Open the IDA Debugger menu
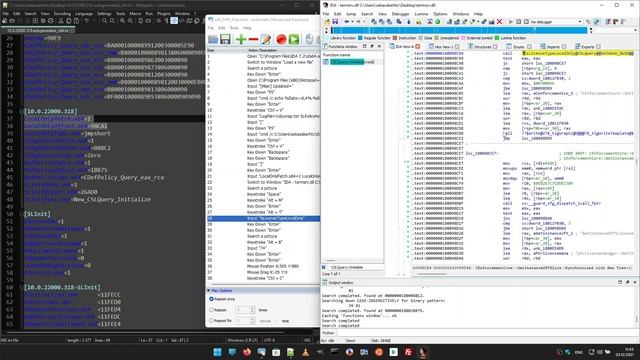This screenshot has width=640, height=360. tap(400, 14)
